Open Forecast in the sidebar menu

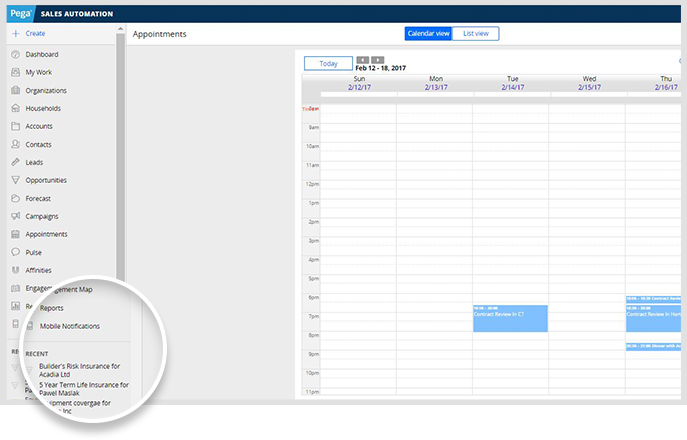coord(41,198)
